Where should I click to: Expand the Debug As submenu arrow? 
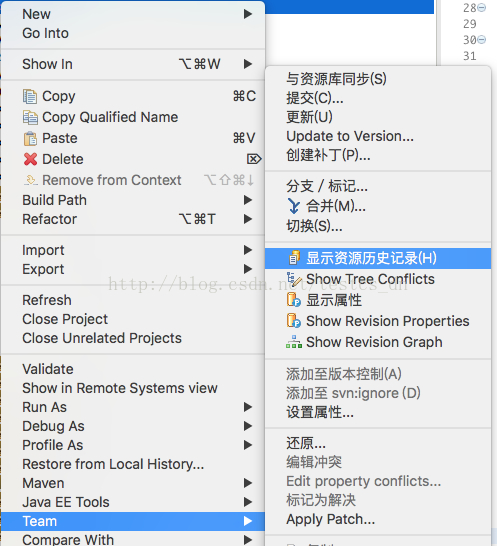(248, 426)
